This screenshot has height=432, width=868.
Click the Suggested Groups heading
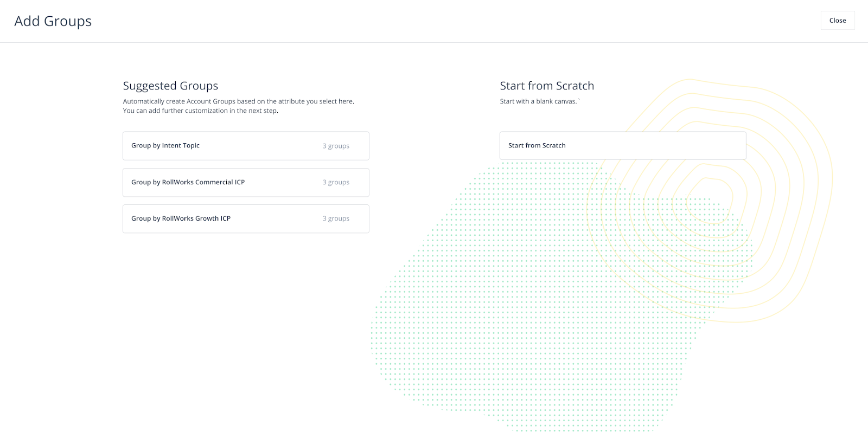click(x=170, y=86)
